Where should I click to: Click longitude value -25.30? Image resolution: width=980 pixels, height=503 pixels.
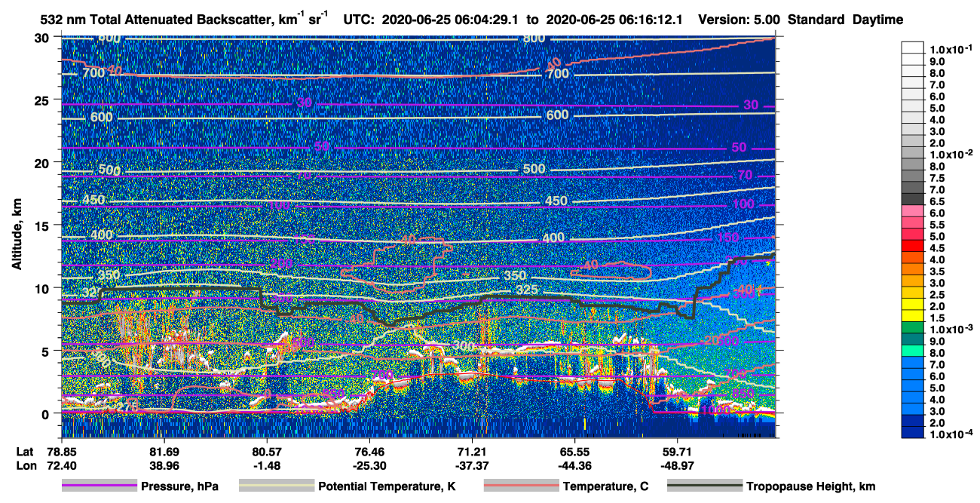click(x=369, y=465)
